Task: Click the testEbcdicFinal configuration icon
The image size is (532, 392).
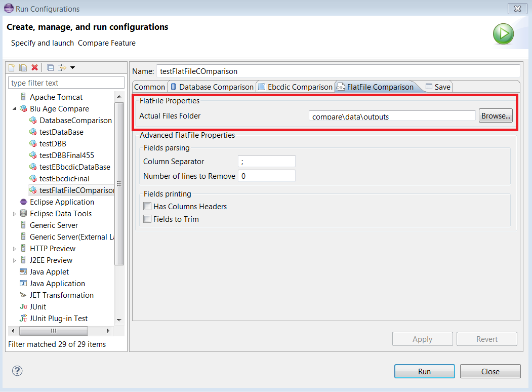Action: tap(33, 178)
